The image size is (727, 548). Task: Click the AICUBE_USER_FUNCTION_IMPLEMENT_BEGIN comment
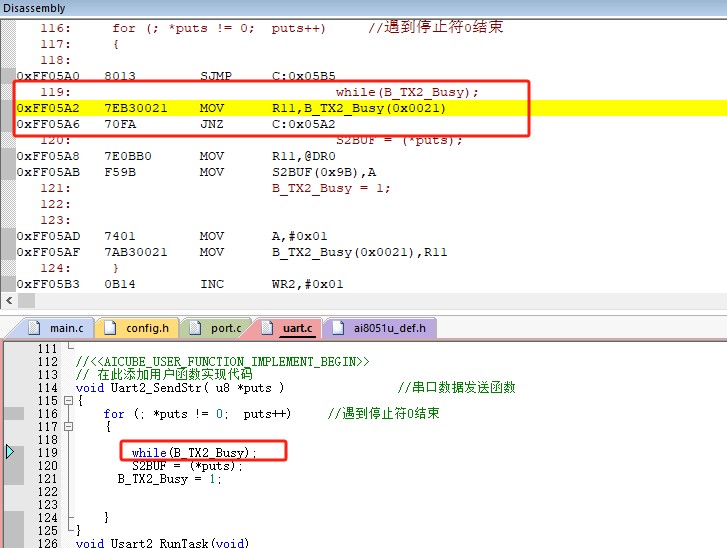pos(223,361)
